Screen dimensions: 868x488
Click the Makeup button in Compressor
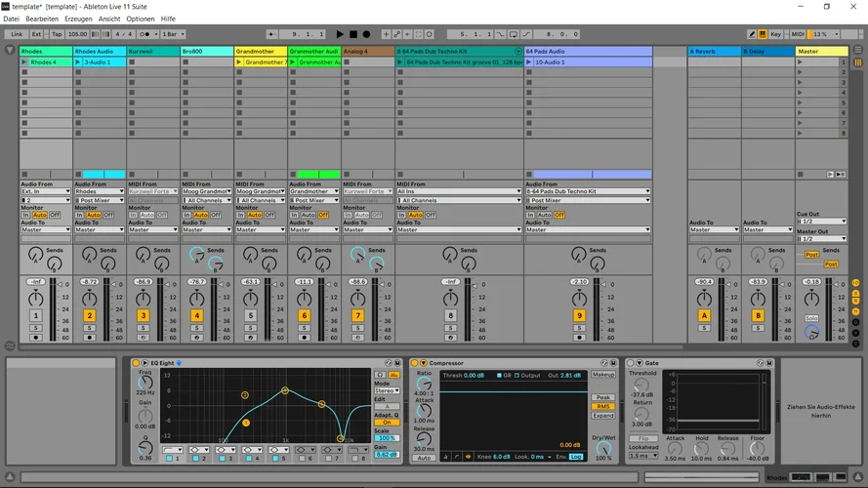tap(602, 375)
